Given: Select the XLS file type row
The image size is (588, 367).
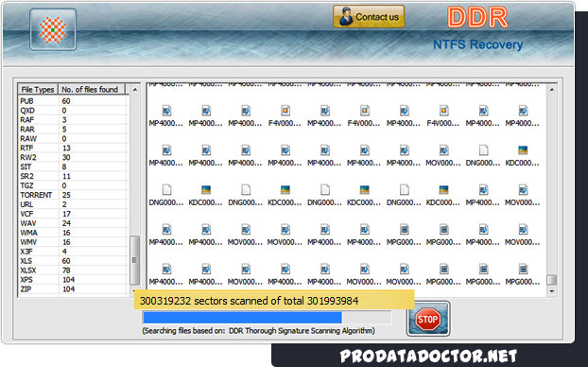Looking at the screenshot, I should pos(73,261).
